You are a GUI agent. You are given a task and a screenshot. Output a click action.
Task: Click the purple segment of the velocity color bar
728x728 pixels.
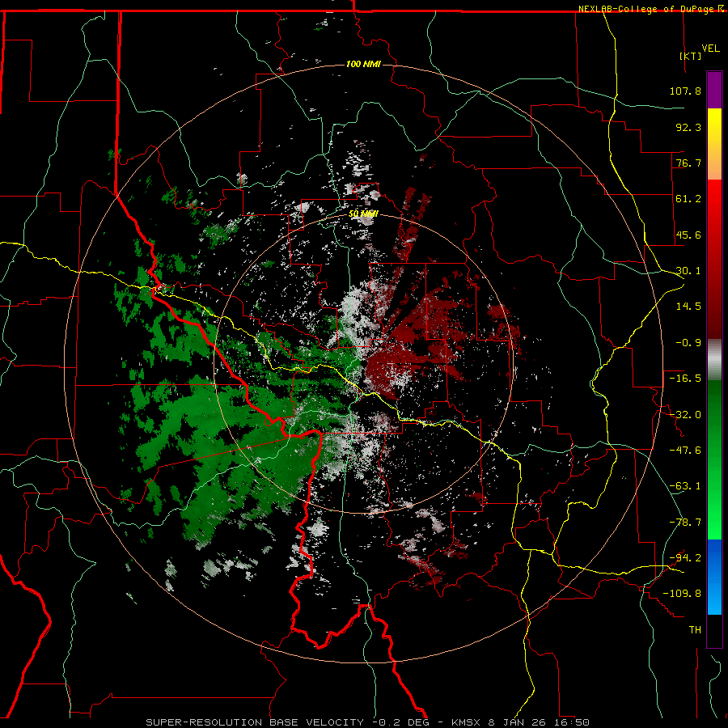coord(714,90)
